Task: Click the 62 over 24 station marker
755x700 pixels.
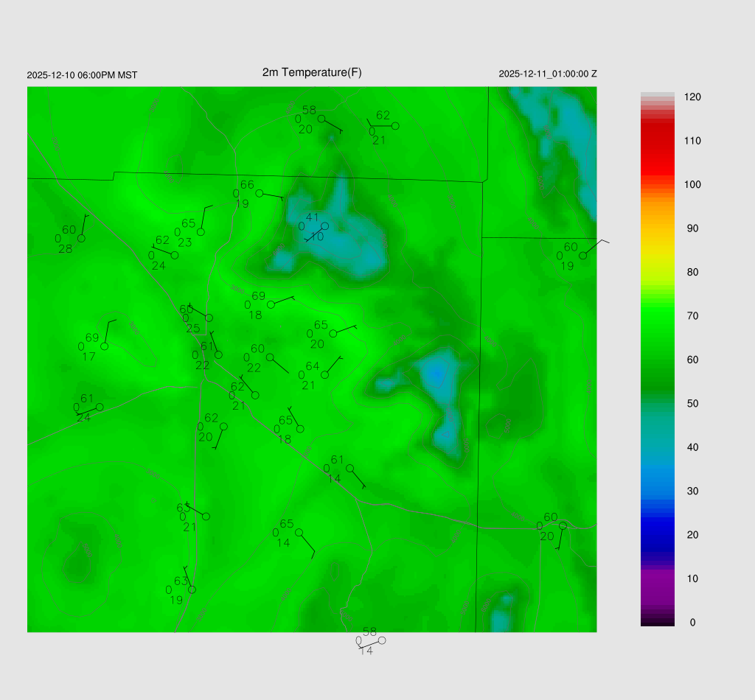Action: (x=175, y=255)
